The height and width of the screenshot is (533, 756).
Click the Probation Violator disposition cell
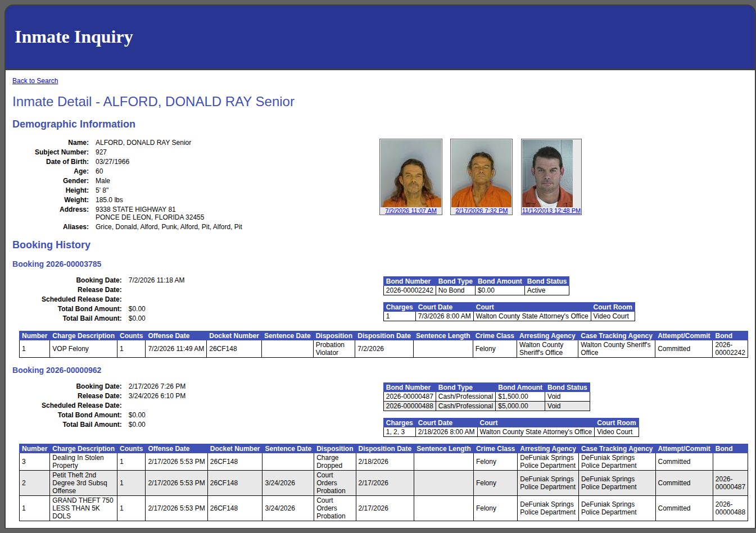coord(334,349)
